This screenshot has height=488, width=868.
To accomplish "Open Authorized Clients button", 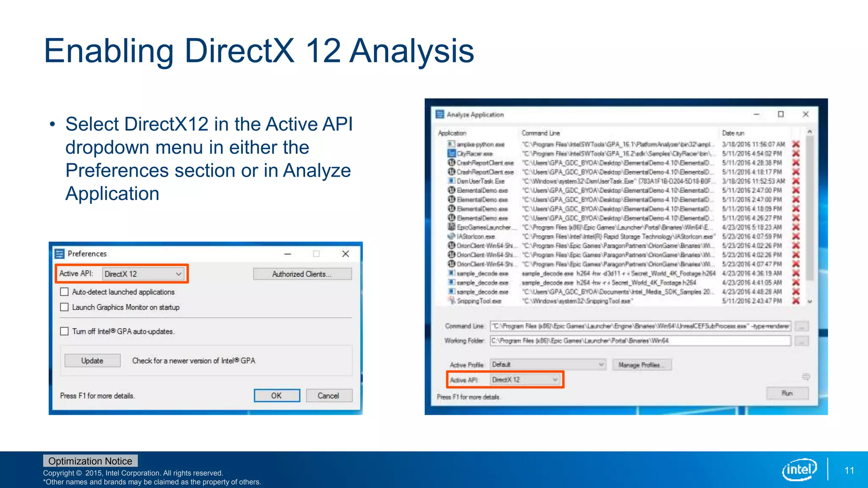I will tap(302, 274).
